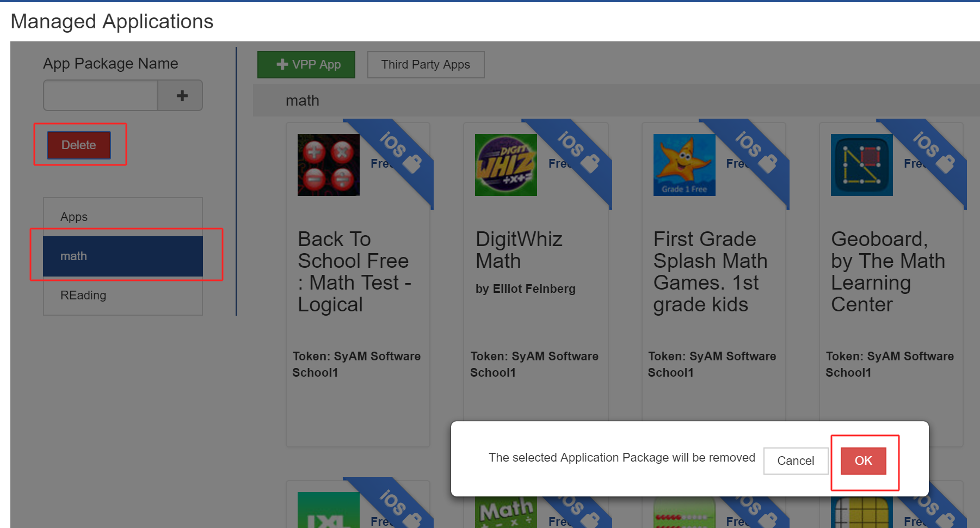This screenshot has height=528, width=980.
Task: Add a new VPP App
Action: click(x=306, y=65)
